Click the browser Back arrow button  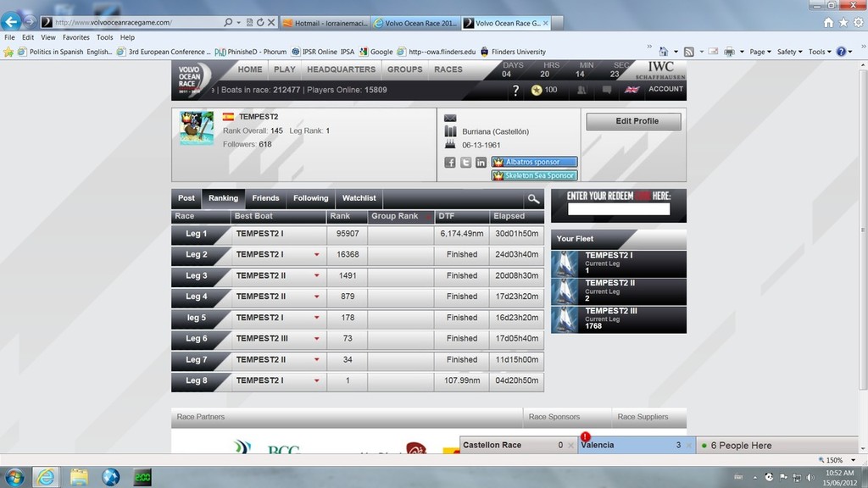click(x=10, y=21)
